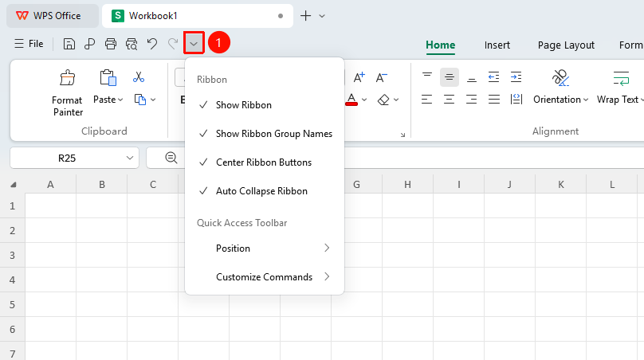644x360 pixels.
Task: Click the eraser Clear icon
Action: coord(383,100)
